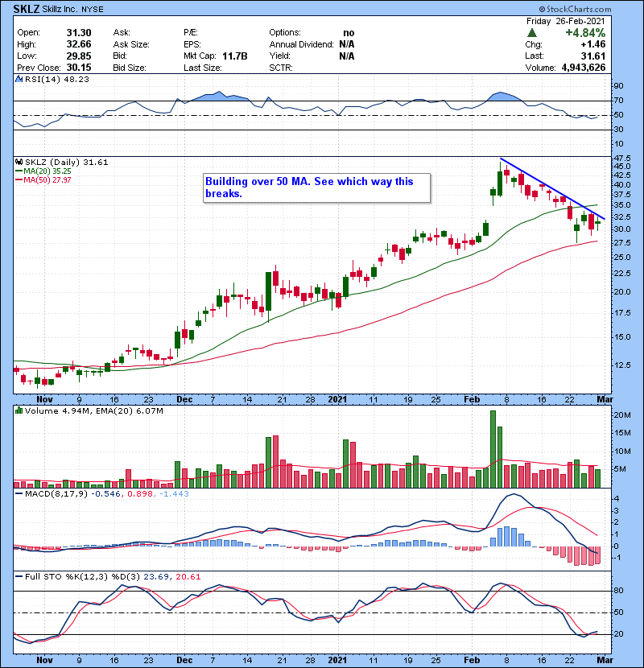Click the SKLZ ticker symbol heading
This screenshot has width=644, height=668.
(x=27, y=9)
